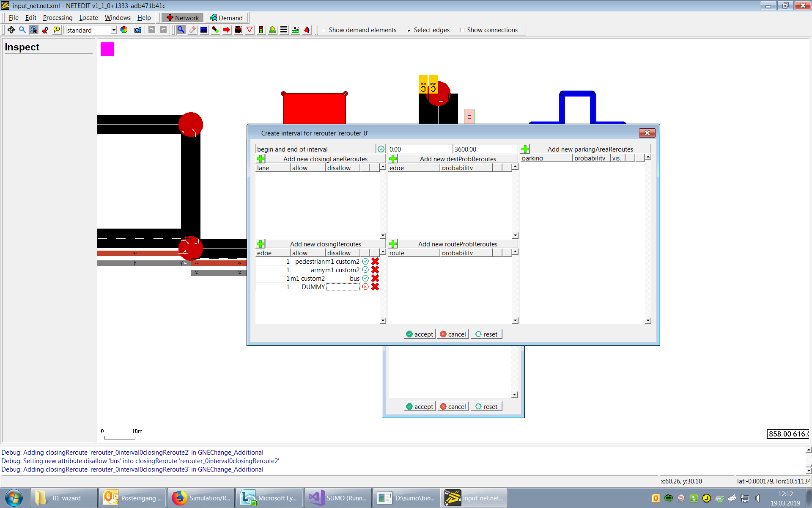This screenshot has height=508, width=812.
Task: Enable Show demand elements
Action: point(324,30)
